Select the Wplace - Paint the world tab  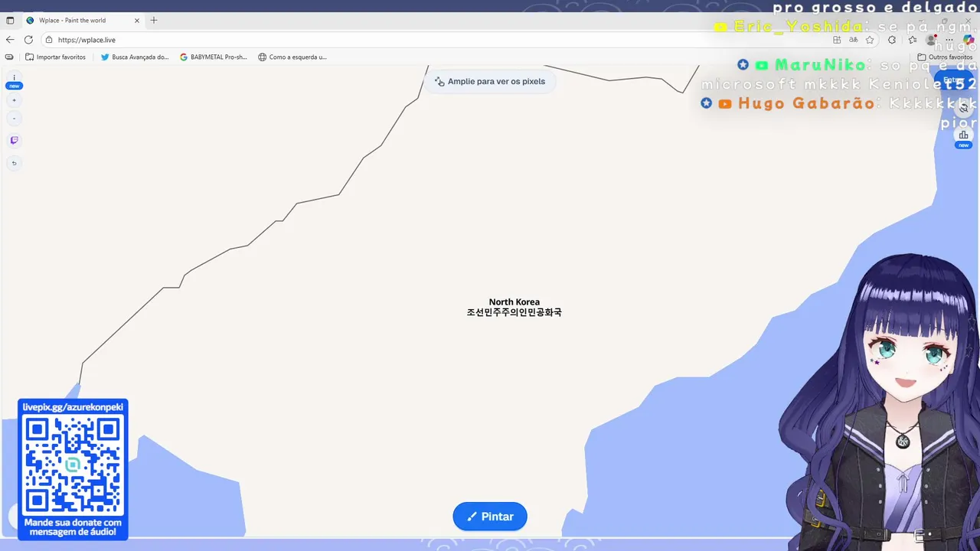(x=83, y=21)
